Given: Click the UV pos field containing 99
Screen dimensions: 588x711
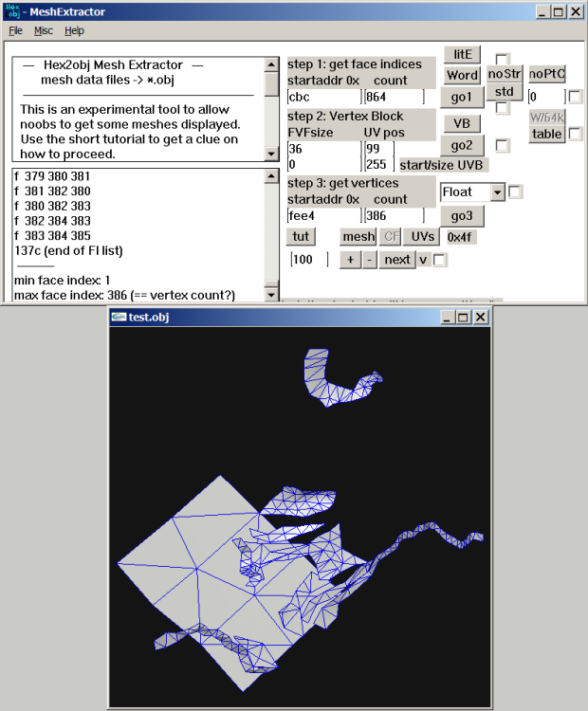Looking at the screenshot, I should pyautogui.click(x=379, y=149).
